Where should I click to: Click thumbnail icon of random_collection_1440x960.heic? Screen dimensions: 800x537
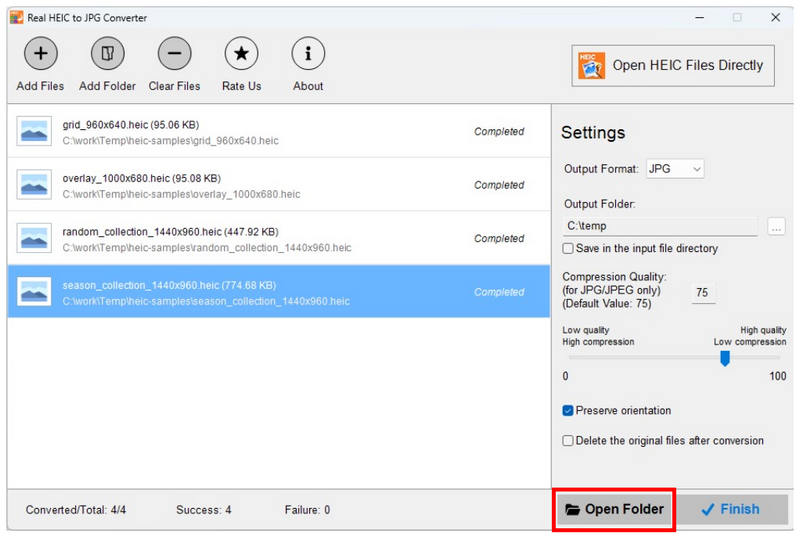coord(34,238)
